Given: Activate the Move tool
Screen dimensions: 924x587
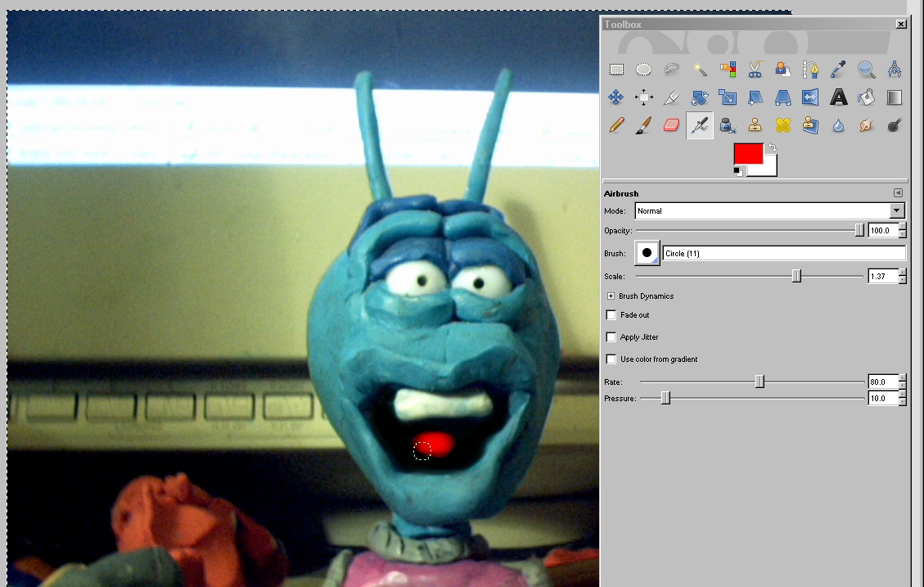Looking at the screenshot, I should point(616,98).
